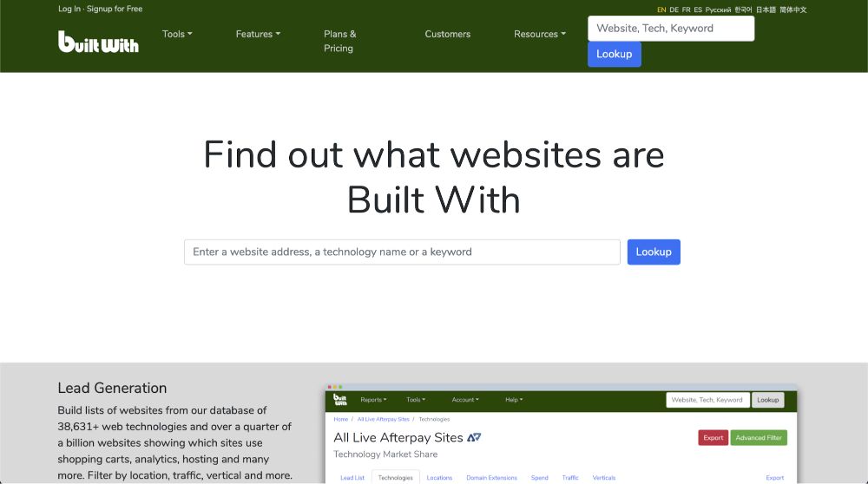Click the main Lookup button beside search field
The image size is (868, 484).
[x=654, y=252]
